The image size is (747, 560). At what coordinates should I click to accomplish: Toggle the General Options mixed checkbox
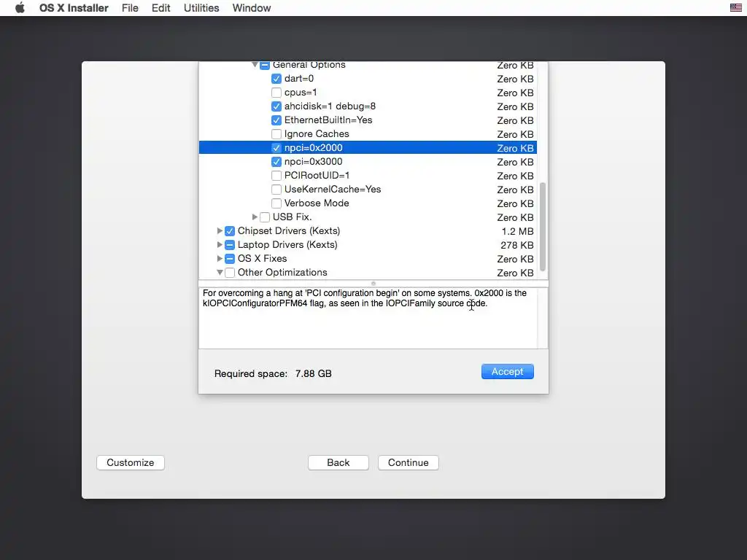tap(265, 65)
